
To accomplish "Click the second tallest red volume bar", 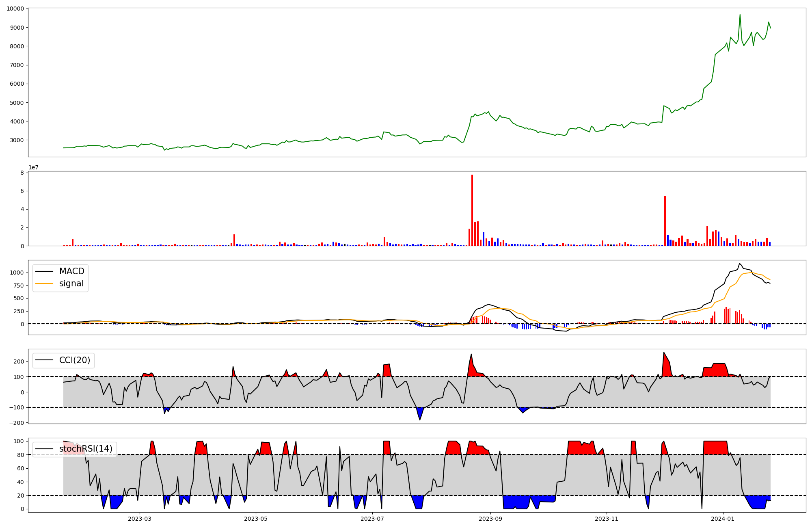I will pyautogui.click(x=665, y=221).
